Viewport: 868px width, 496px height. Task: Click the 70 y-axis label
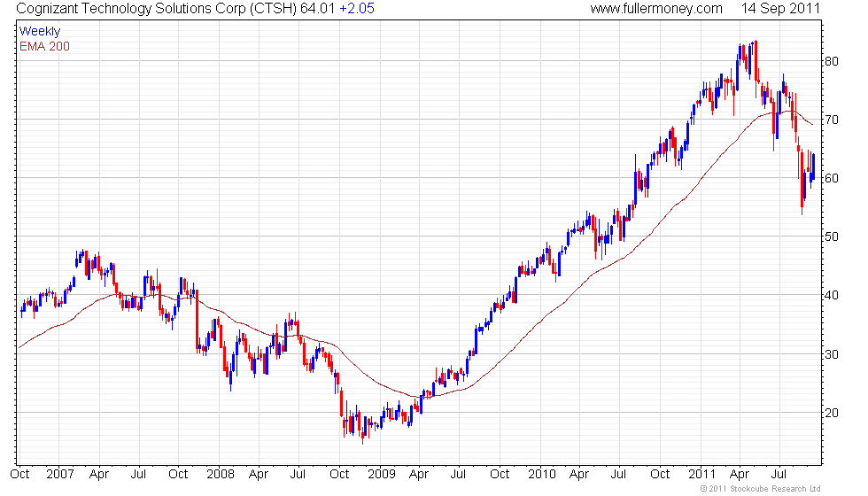click(832, 120)
